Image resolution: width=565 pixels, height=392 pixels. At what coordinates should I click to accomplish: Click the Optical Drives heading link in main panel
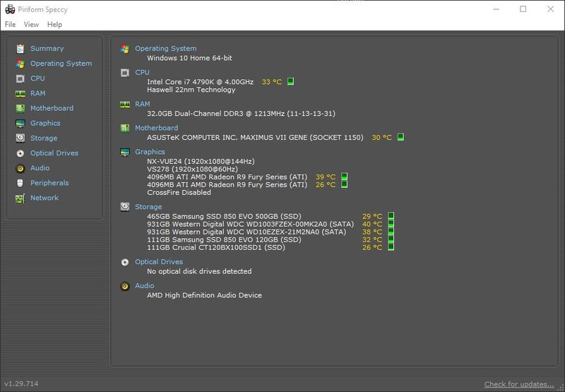tap(158, 262)
